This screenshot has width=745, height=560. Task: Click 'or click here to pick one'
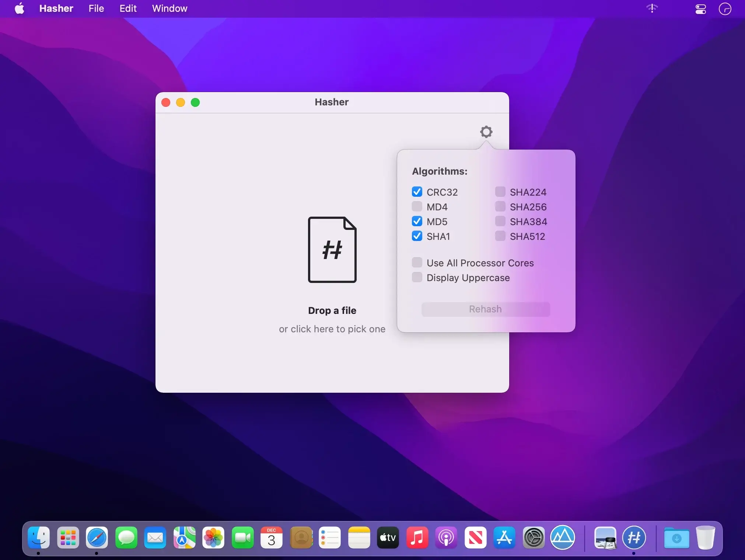[332, 329]
